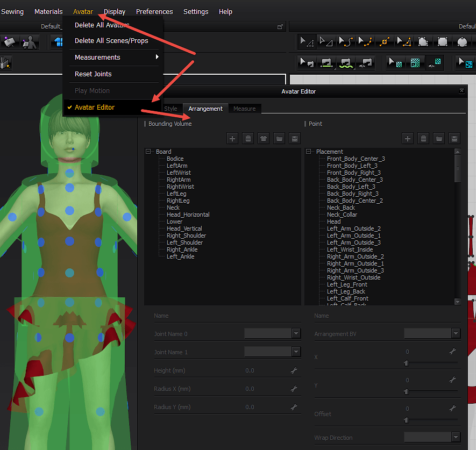The image size is (476, 450).
Task: Expand the Measurements submenu
Action: [x=113, y=58]
